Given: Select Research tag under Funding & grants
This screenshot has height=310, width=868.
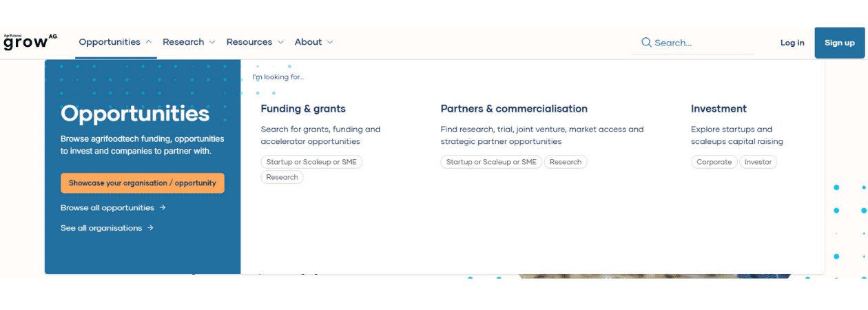Looking at the screenshot, I should pos(282,177).
